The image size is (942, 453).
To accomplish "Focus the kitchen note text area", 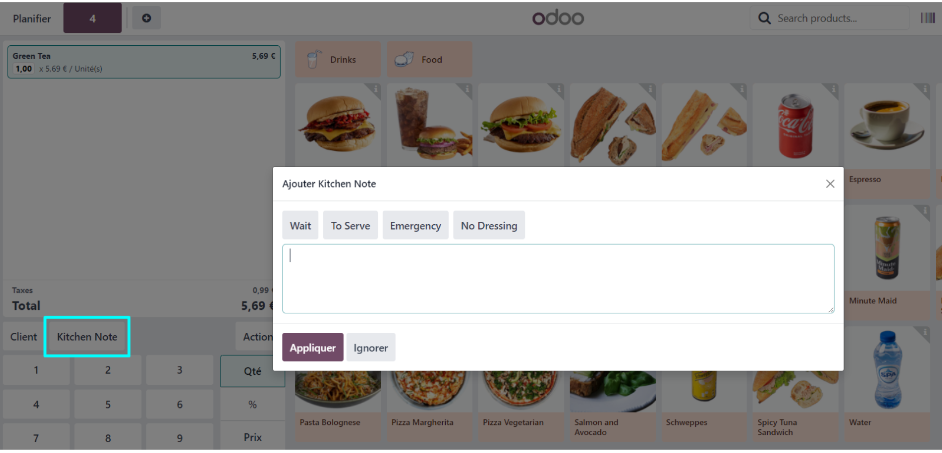I will (558, 279).
